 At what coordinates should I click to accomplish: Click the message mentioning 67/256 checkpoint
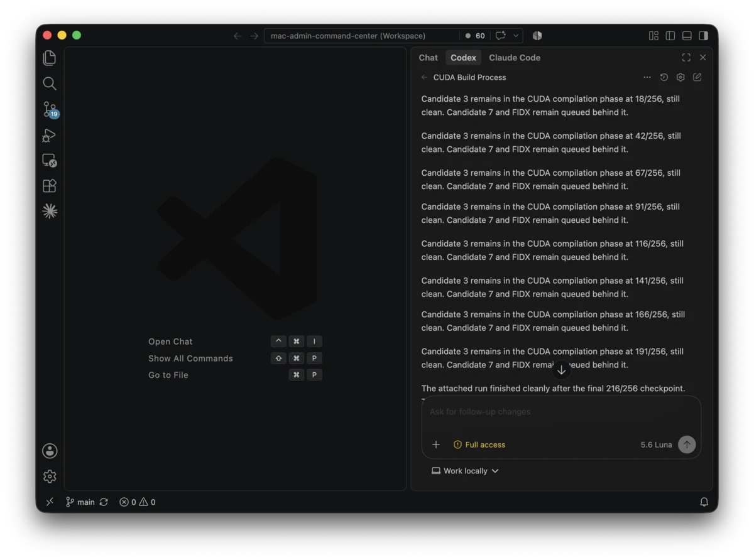click(x=551, y=180)
